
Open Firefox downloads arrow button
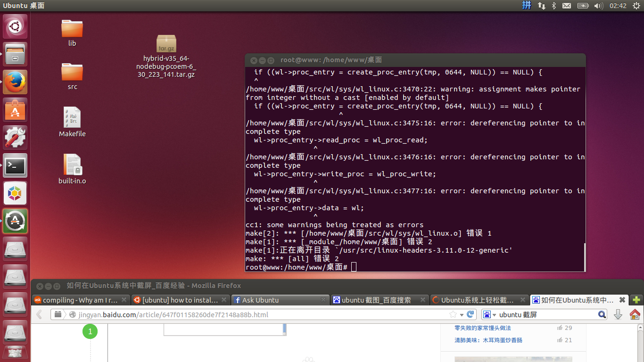[x=618, y=314]
